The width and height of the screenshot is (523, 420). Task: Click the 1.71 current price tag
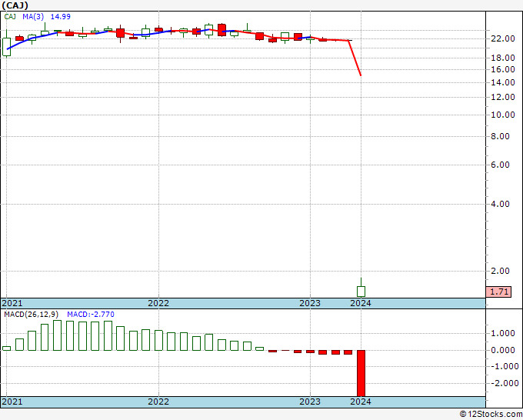[x=498, y=292]
